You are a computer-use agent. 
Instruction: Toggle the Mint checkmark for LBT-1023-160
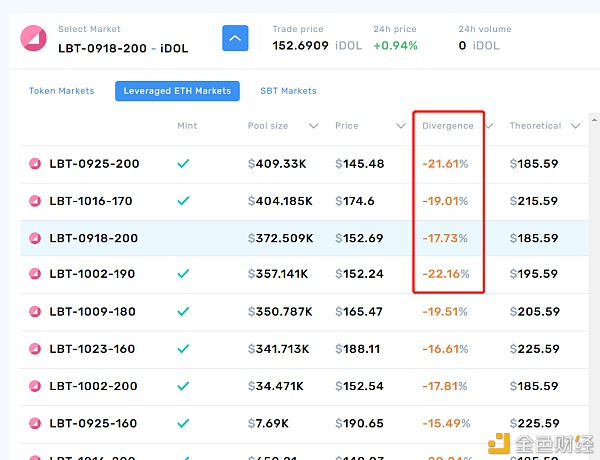(183, 349)
